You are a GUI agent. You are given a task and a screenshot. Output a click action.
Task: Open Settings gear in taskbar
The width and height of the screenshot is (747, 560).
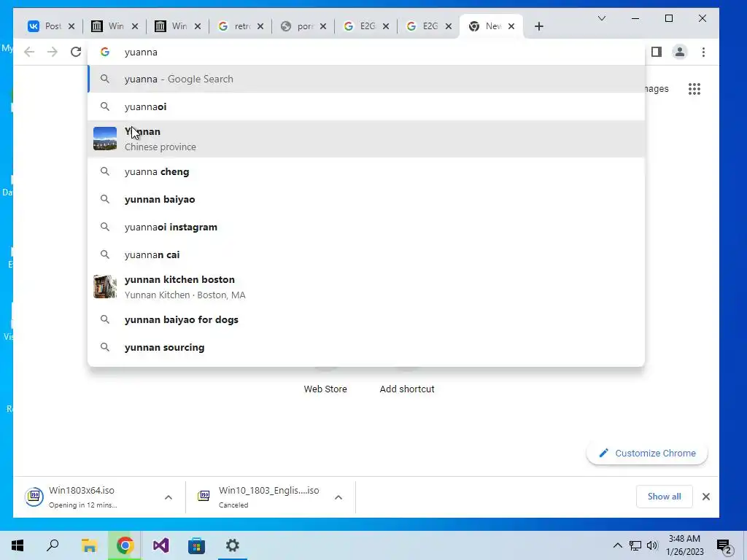click(233, 545)
